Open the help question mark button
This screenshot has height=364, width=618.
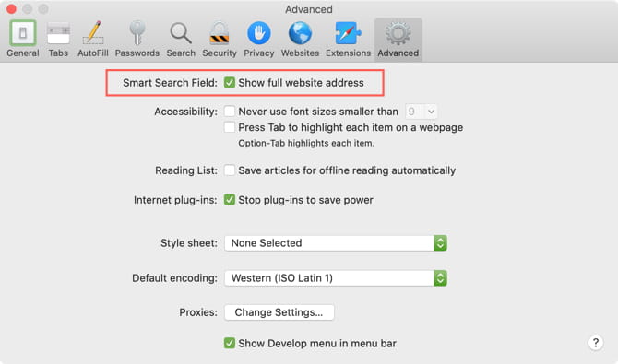[596, 343]
